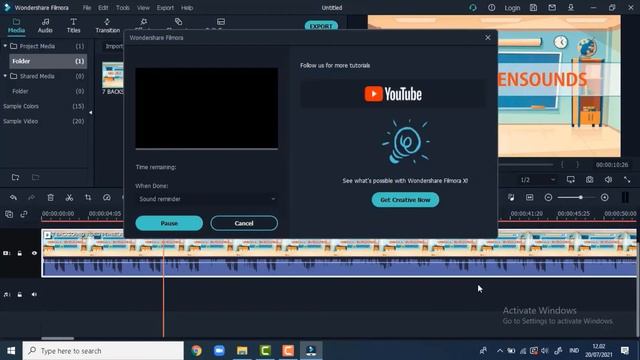Switch to the Media tab
This screenshot has width=640, height=360.
point(16,25)
